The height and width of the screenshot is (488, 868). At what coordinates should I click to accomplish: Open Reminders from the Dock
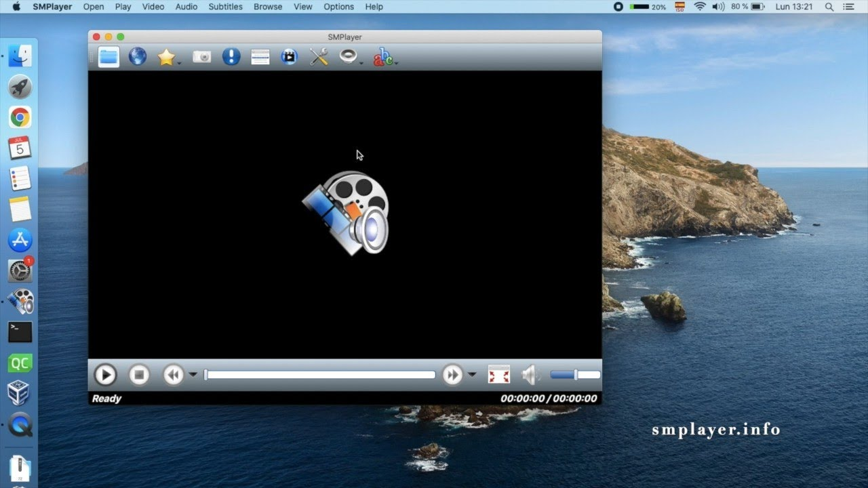(20, 178)
